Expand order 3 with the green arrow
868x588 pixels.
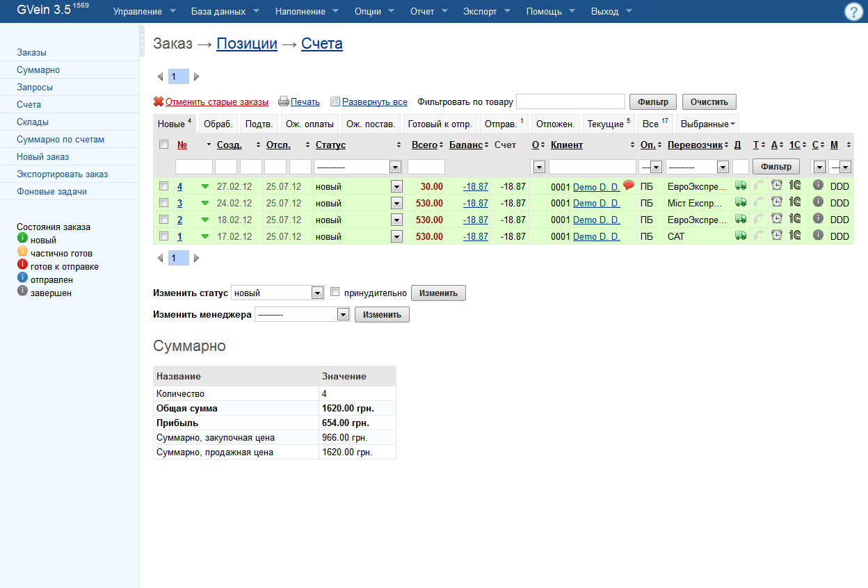pos(205,203)
